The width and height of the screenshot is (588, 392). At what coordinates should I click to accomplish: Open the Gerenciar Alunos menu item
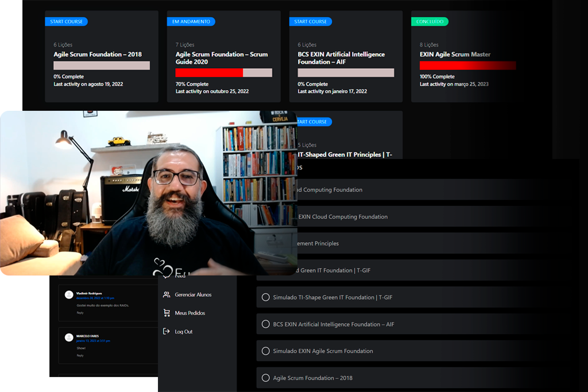coord(193,295)
